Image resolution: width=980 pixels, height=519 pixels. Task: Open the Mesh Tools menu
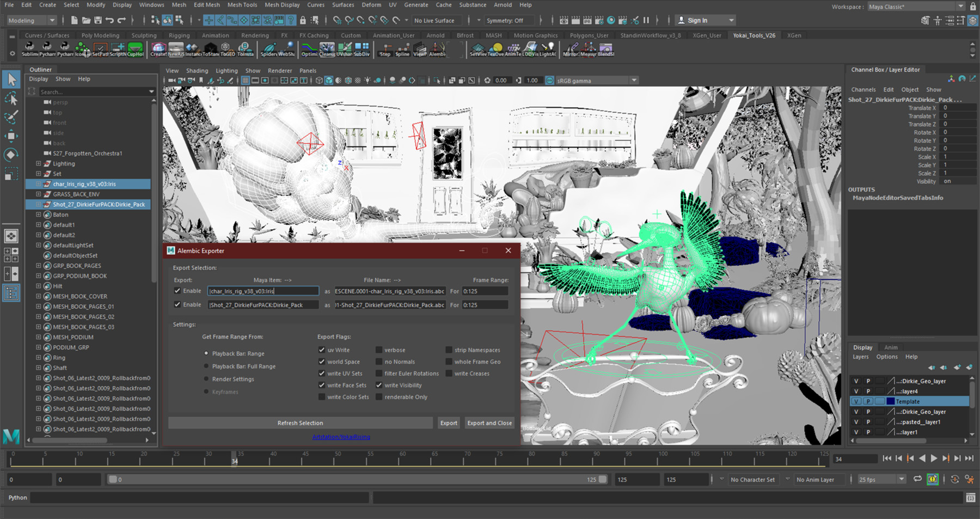242,4
